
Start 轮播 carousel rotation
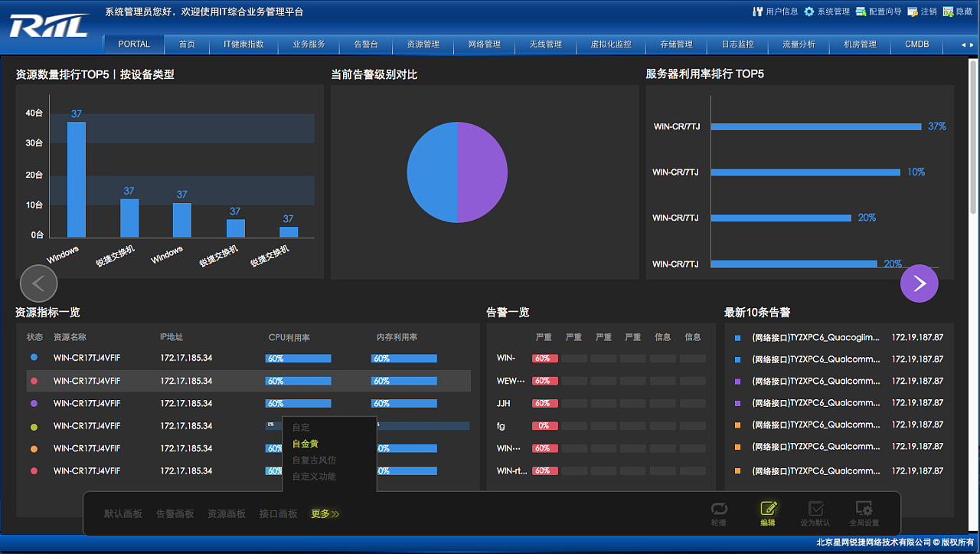click(718, 508)
